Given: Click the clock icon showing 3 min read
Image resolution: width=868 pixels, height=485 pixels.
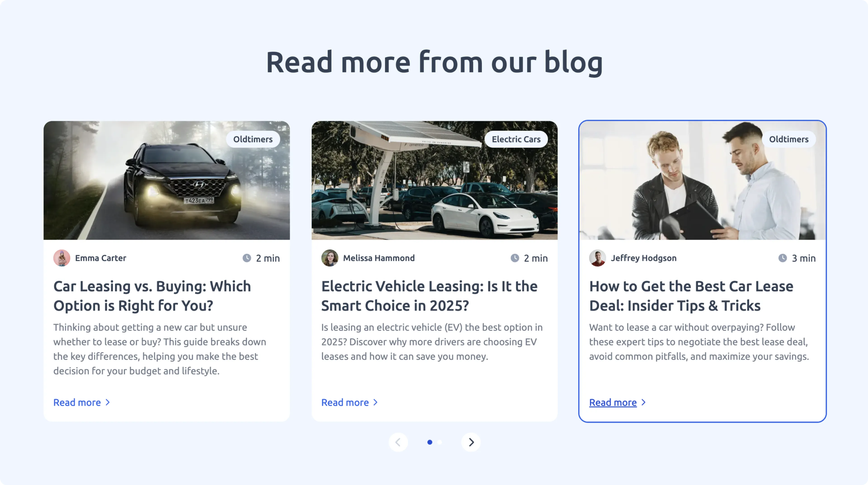Looking at the screenshot, I should 783,258.
